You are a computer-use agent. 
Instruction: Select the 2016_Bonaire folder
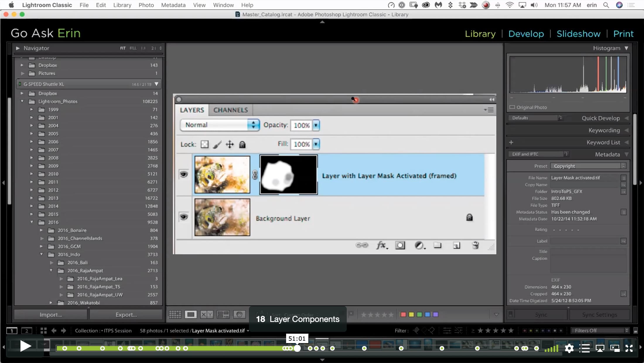point(72,230)
